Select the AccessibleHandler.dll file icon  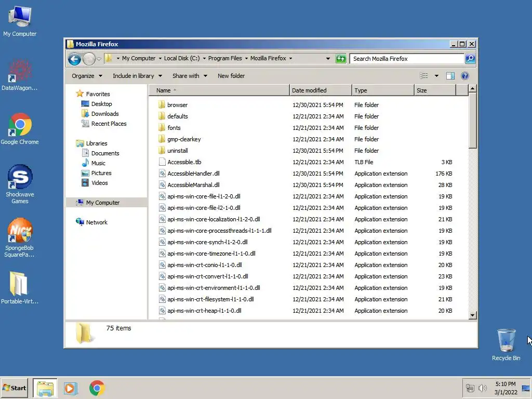click(x=162, y=174)
